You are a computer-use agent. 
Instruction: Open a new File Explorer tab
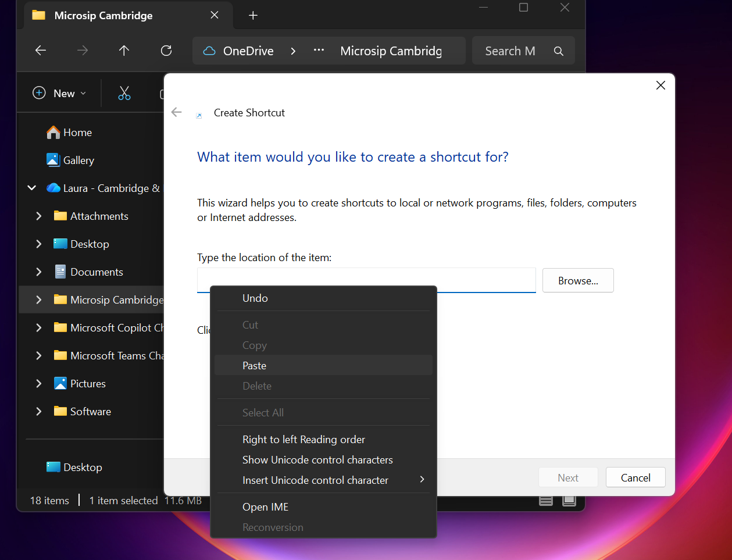point(253,16)
